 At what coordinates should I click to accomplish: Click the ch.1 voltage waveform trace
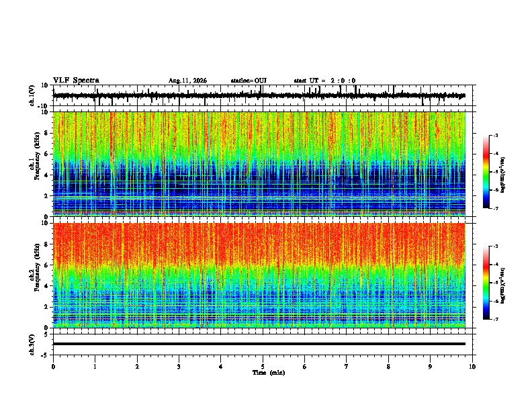[259, 95]
